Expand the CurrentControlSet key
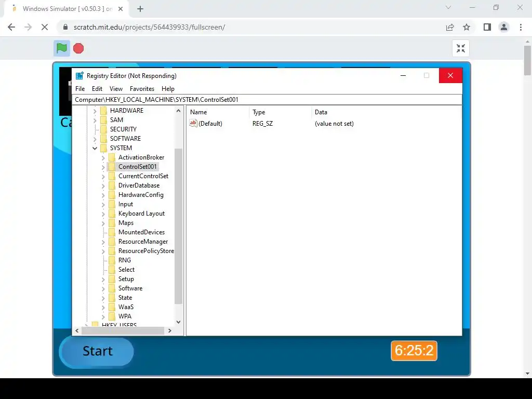This screenshot has height=399, width=532. (x=103, y=177)
